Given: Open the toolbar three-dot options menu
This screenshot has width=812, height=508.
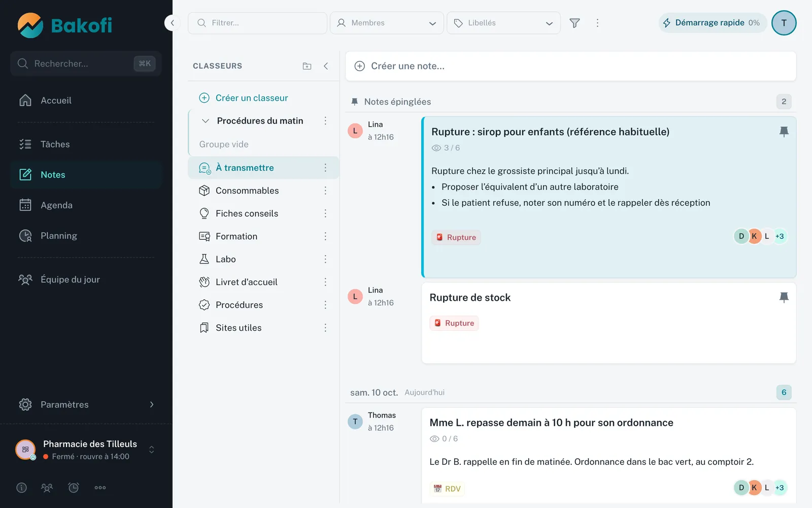Looking at the screenshot, I should coord(597,23).
